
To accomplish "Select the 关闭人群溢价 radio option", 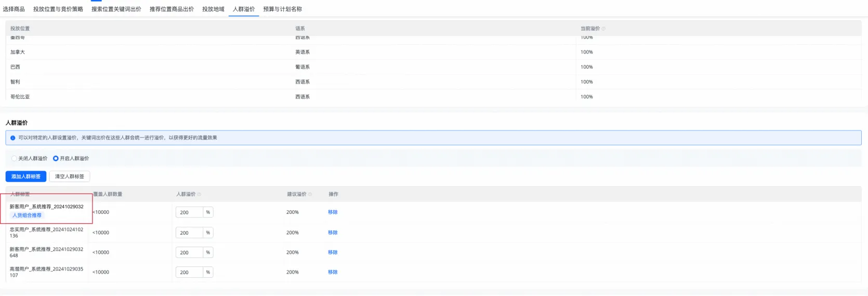I will 14,159.
